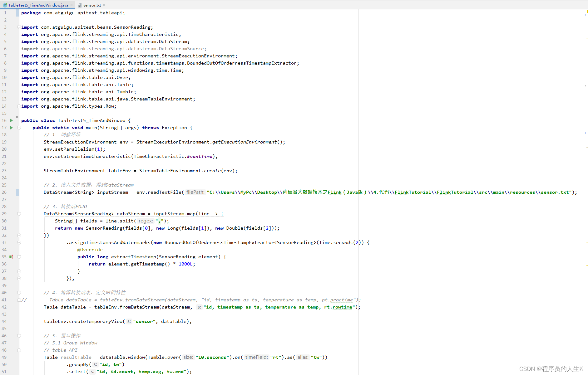The image size is (588, 375).
Task: Click the sensor.txt path string on line 26
Action: tap(389, 192)
